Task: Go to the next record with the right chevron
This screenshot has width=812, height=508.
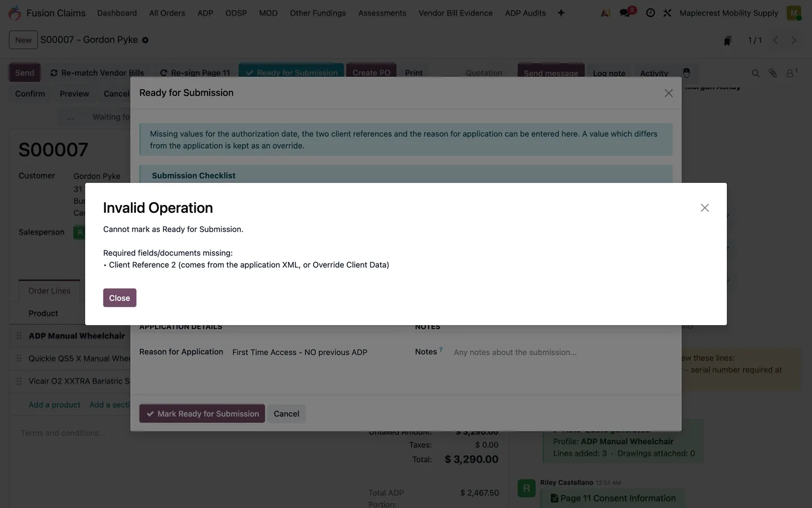Action: click(x=793, y=40)
